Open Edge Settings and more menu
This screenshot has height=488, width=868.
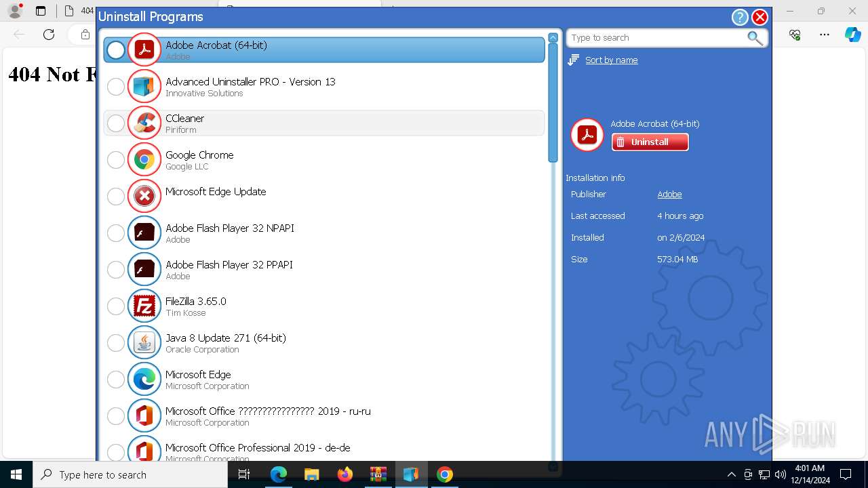coord(825,35)
